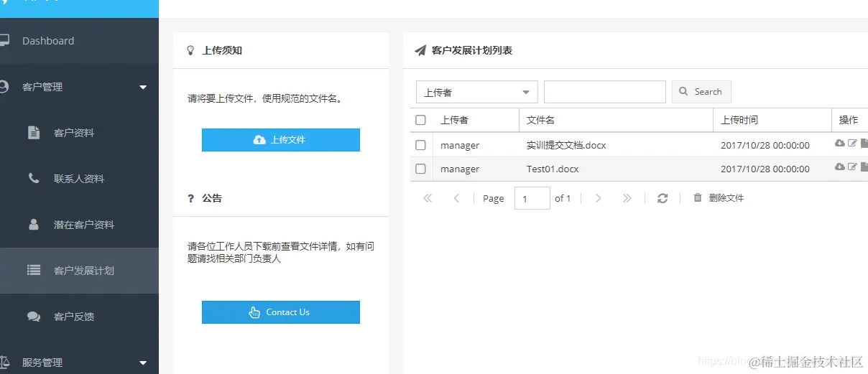Click the 操作 column header
This screenshot has height=374, width=868.
(x=849, y=120)
